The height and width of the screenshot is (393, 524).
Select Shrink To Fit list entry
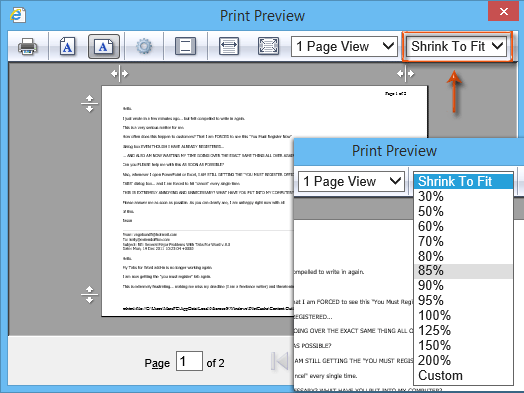pos(463,181)
